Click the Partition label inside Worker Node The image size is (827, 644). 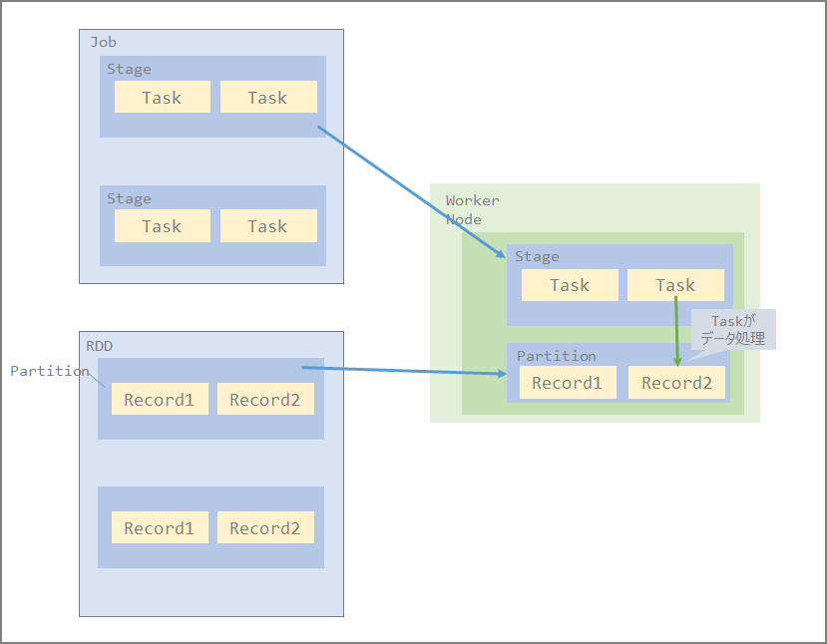(556, 356)
